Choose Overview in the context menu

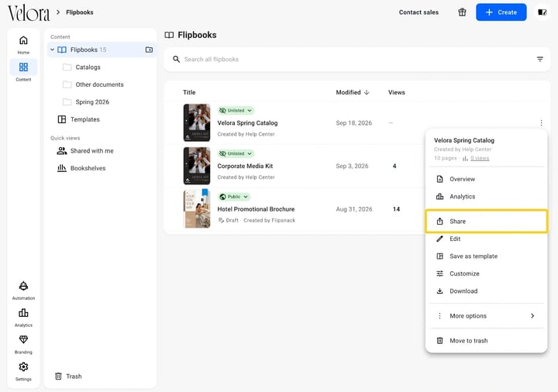pyautogui.click(x=487, y=179)
